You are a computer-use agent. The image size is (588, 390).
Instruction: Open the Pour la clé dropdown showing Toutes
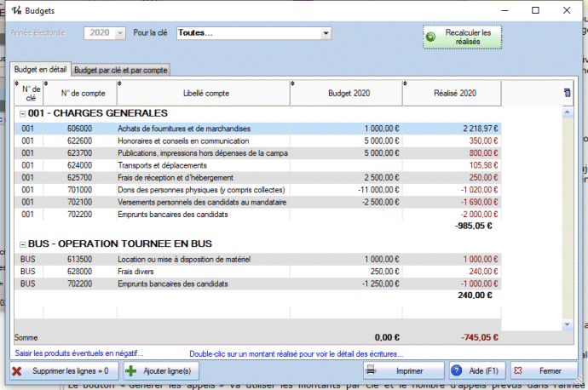point(326,33)
